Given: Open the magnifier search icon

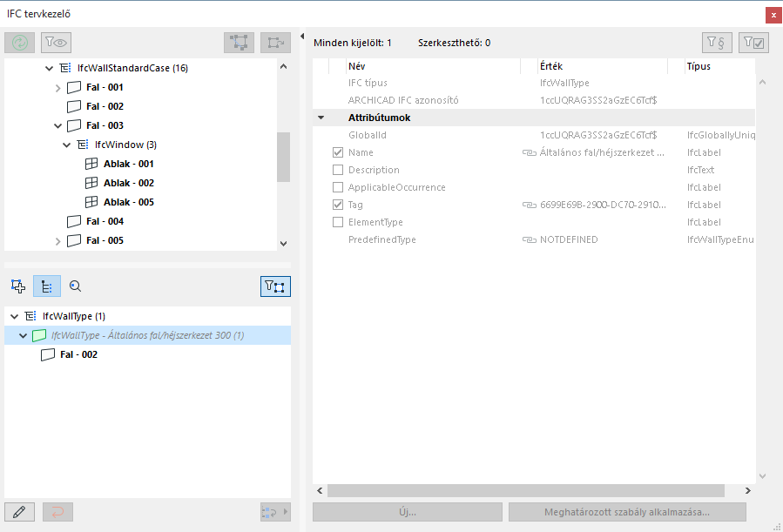Looking at the screenshot, I should 75,286.
